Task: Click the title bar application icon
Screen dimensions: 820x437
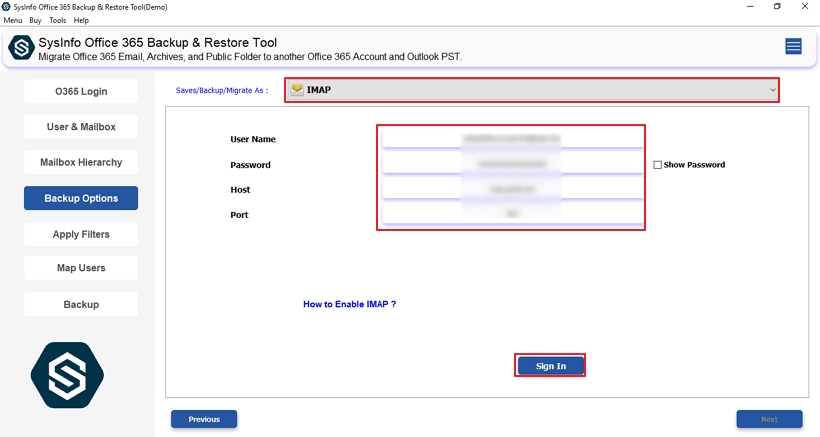Action: tap(6, 7)
